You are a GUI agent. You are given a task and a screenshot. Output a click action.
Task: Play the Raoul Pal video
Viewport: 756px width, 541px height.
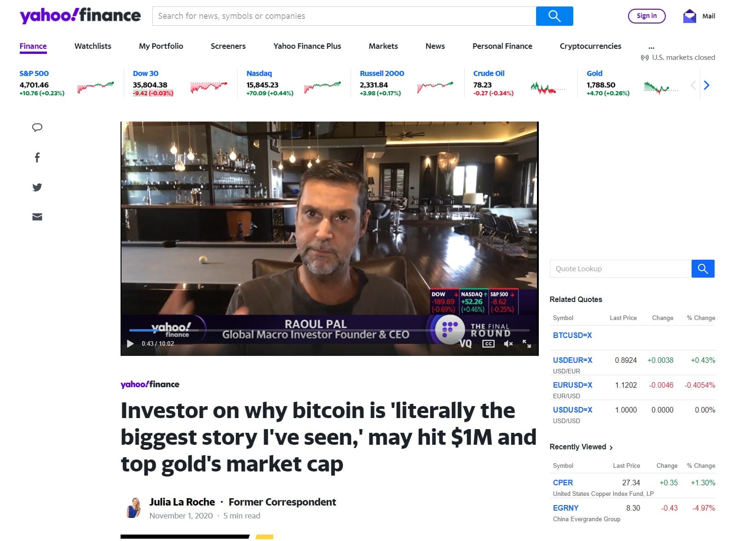[x=130, y=343]
